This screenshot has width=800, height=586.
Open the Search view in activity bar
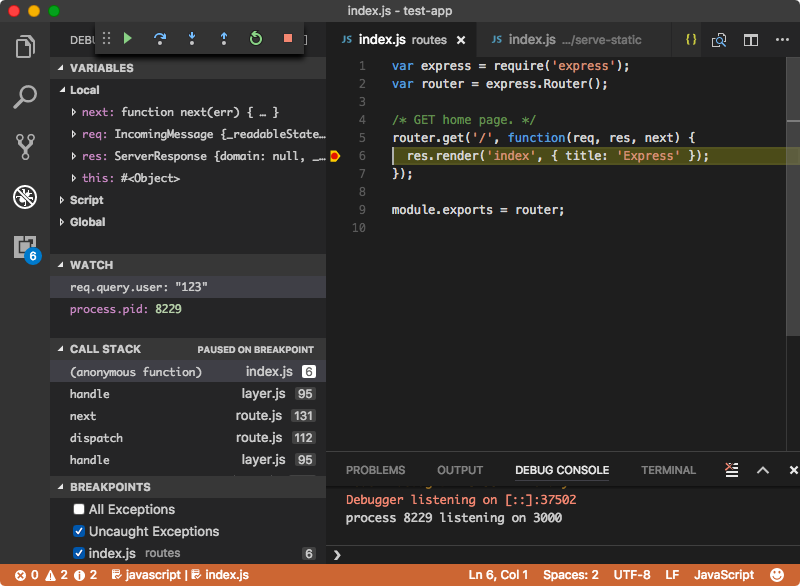[x=25, y=96]
